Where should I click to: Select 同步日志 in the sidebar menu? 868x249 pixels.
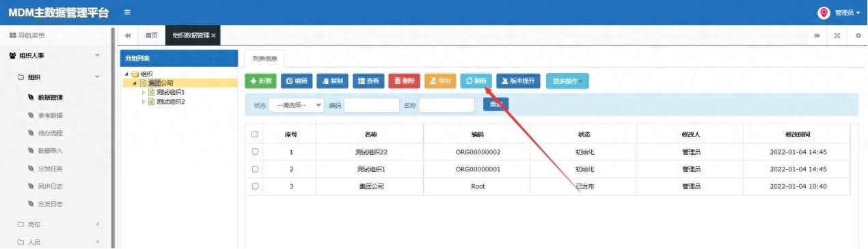[50, 186]
